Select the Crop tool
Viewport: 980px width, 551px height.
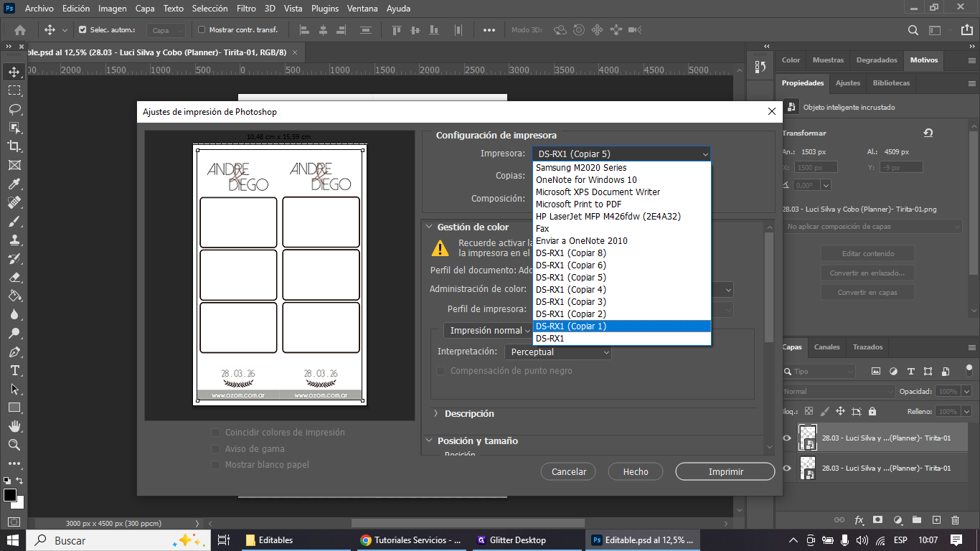pos(14,146)
